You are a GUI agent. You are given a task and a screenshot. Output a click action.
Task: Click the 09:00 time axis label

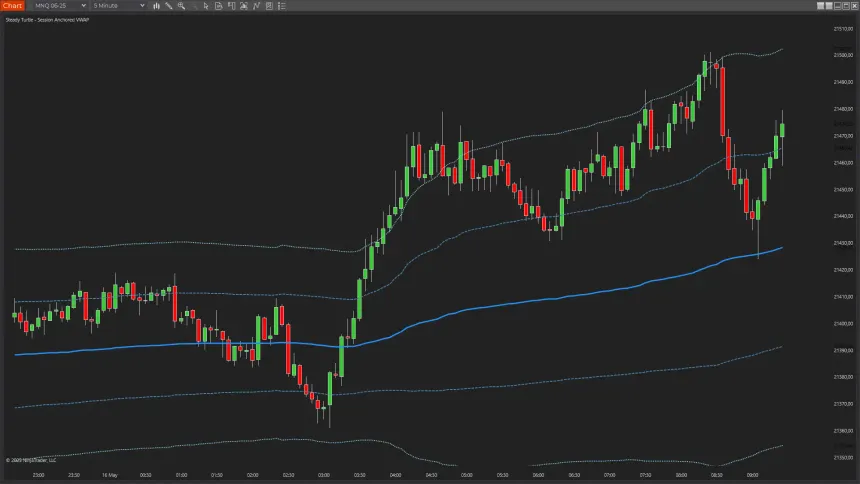[x=752, y=475]
